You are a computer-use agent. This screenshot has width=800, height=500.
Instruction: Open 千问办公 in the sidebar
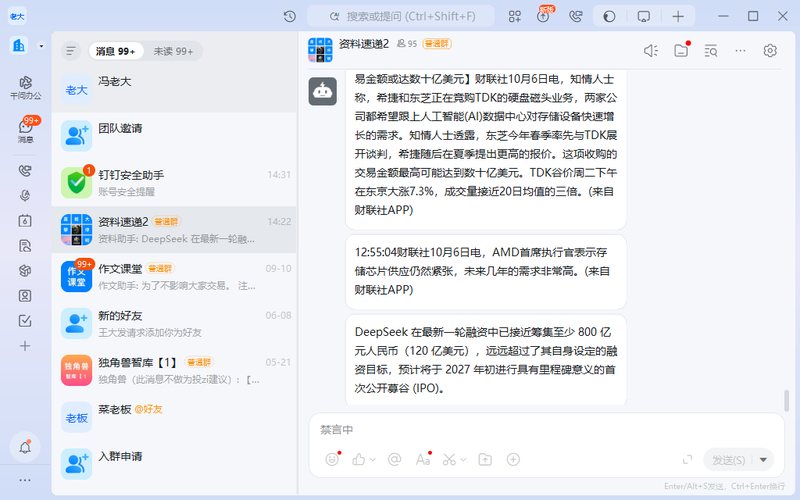coord(26,87)
